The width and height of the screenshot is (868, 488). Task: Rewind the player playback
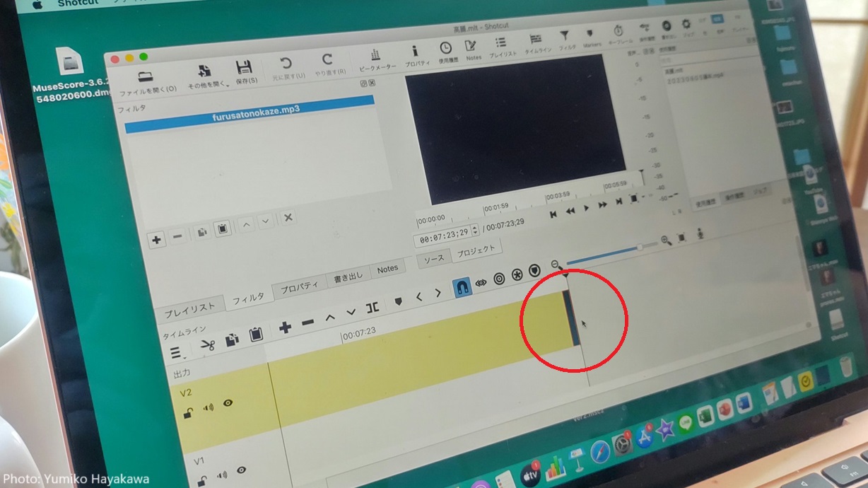point(570,211)
